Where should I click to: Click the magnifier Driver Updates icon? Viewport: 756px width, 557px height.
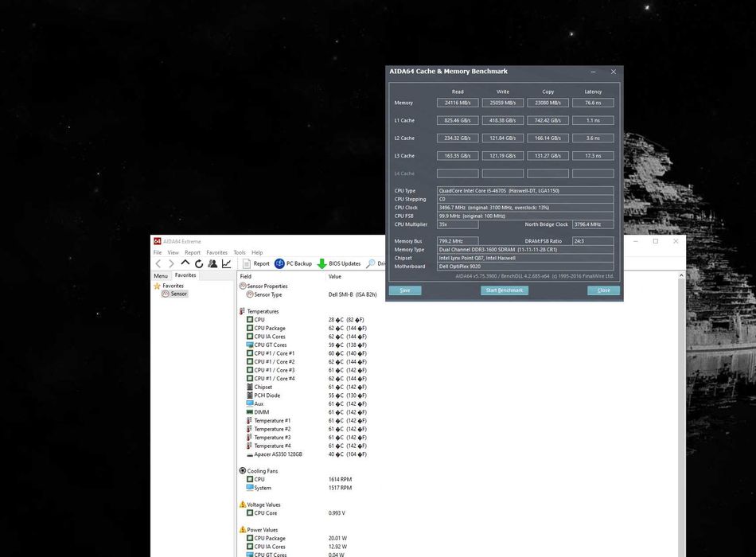370,263
